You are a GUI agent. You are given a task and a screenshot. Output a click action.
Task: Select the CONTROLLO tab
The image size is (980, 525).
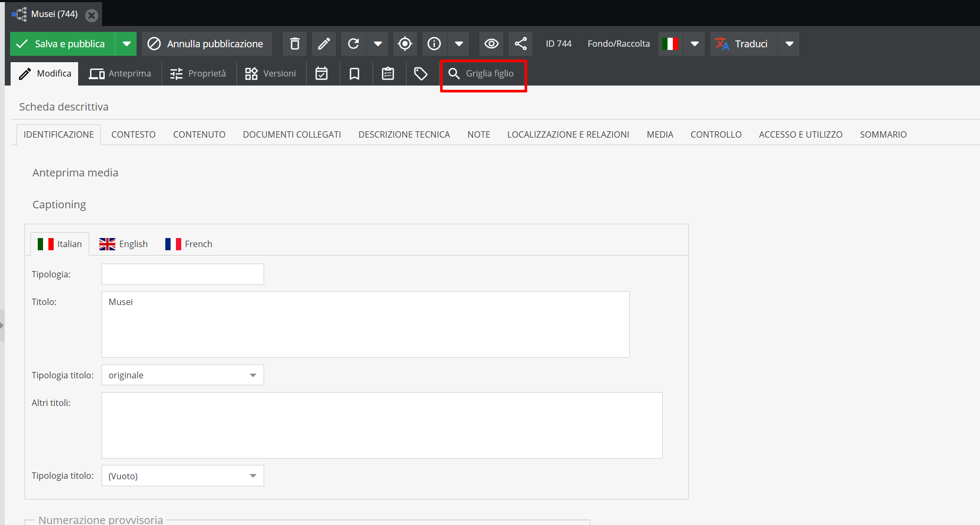[716, 134]
